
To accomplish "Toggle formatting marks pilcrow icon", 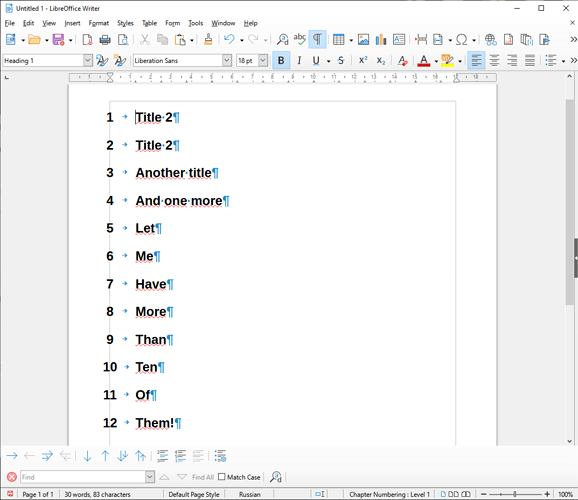I will click(317, 39).
